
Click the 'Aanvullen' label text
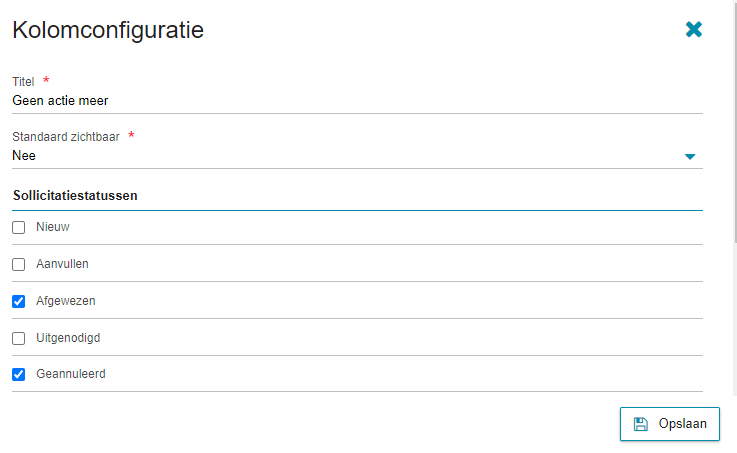coord(62,264)
